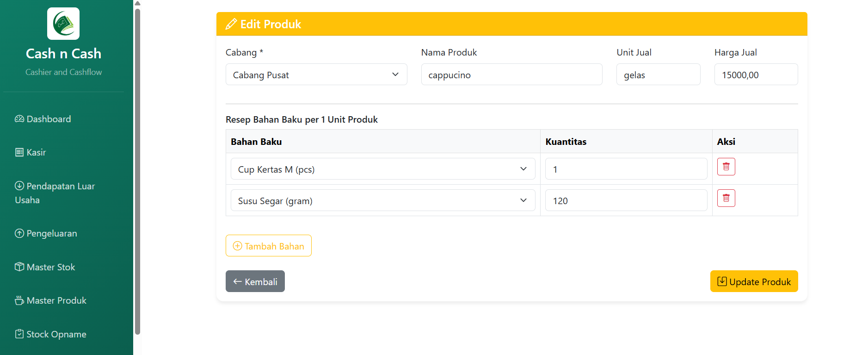
Task: Click the Pendapatan Luar Usaha down-arrow icon
Action: click(x=19, y=186)
